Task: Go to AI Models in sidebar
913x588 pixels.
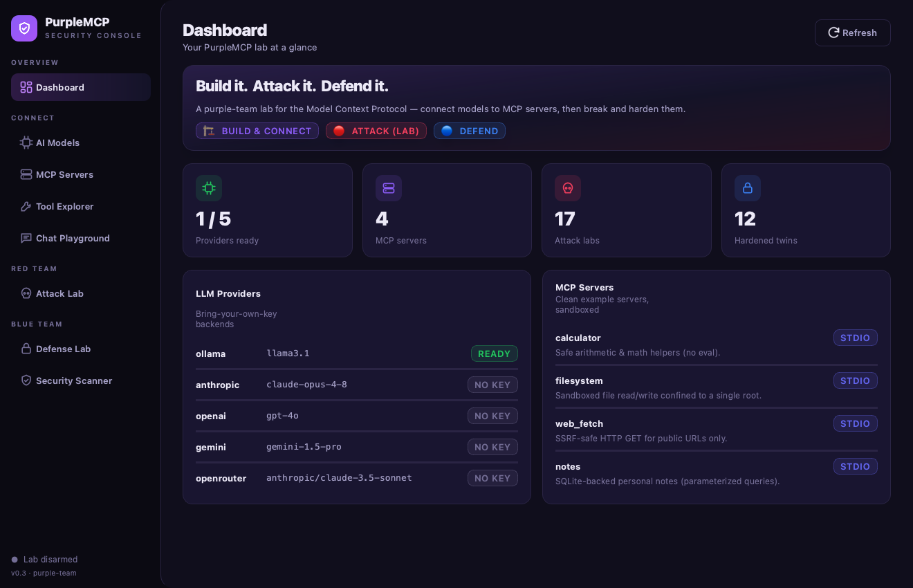Action: pyautogui.click(x=81, y=143)
